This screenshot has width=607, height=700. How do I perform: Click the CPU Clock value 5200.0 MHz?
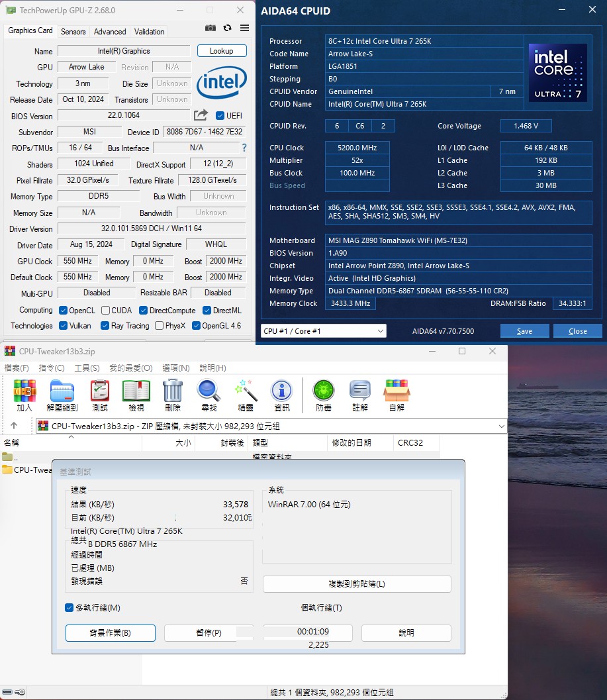357,147
